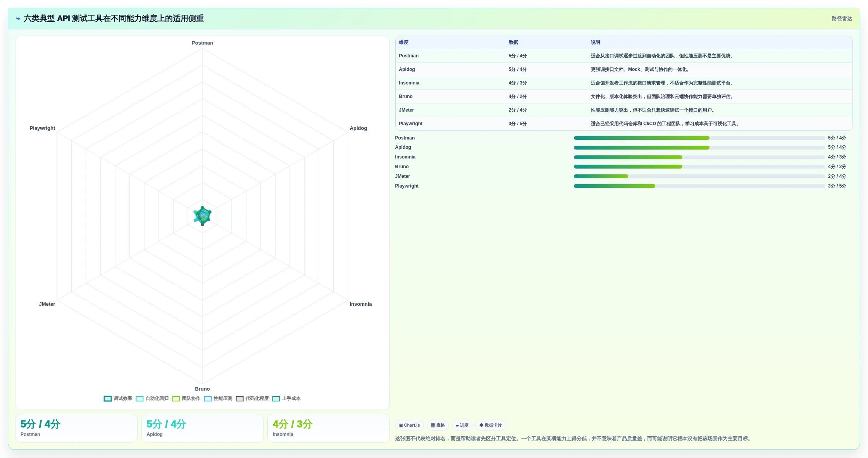Toggle the 上手成本 legend dataset
The image size is (868, 458).
pos(286,398)
